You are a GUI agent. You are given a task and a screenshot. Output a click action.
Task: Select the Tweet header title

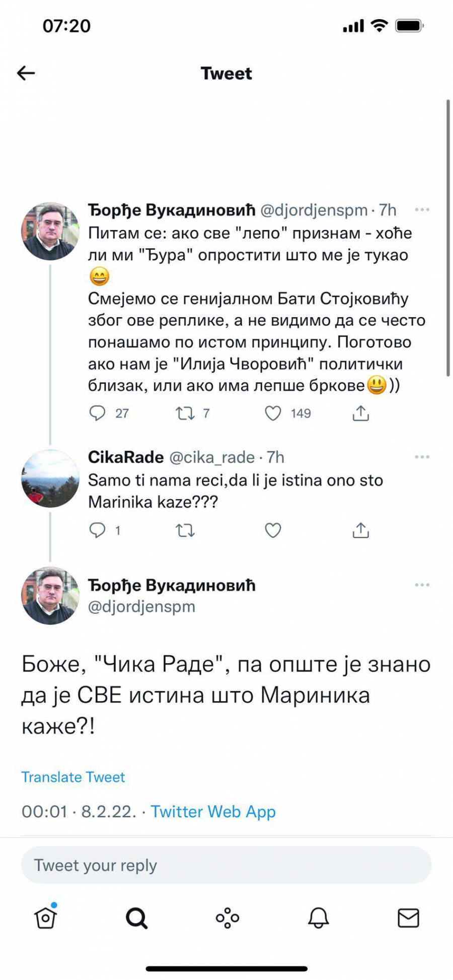pyautogui.click(x=226, y=74)
